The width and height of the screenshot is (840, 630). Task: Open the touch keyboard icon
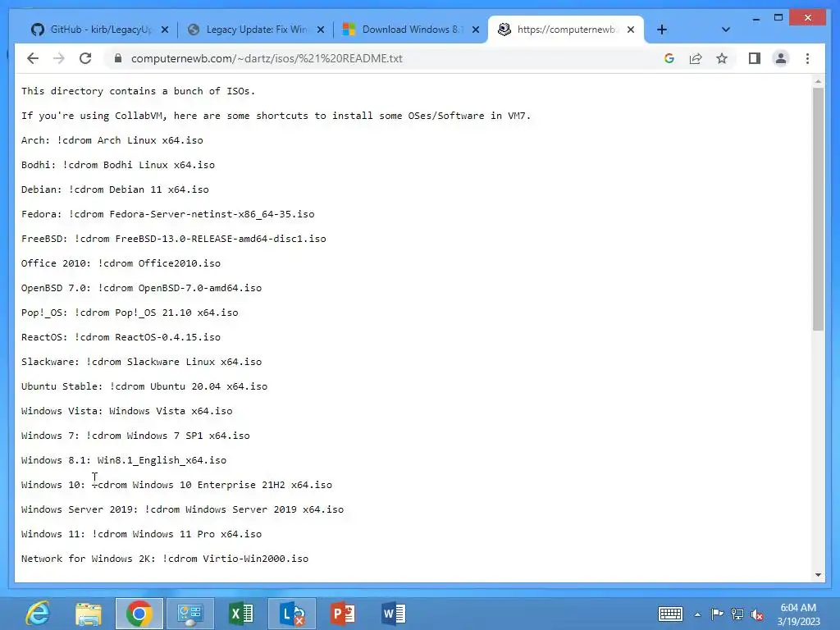[x=670, y=614]
